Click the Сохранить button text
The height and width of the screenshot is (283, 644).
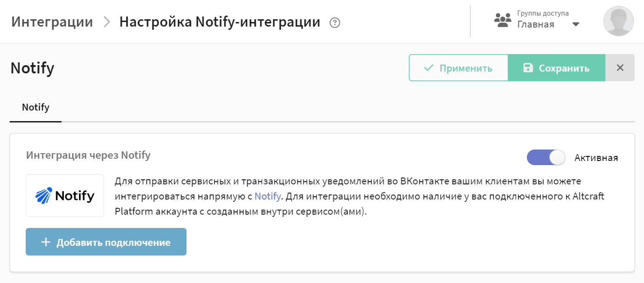(564, 68)
